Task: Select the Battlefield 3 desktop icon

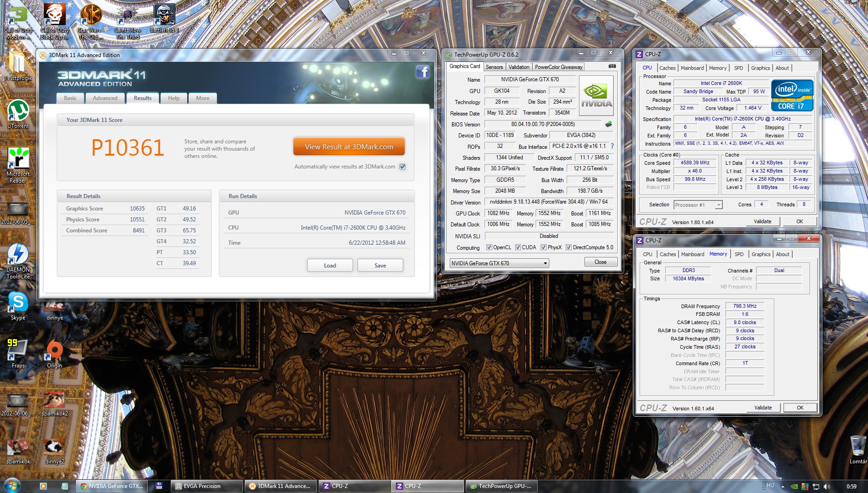Action: point(164,19)
